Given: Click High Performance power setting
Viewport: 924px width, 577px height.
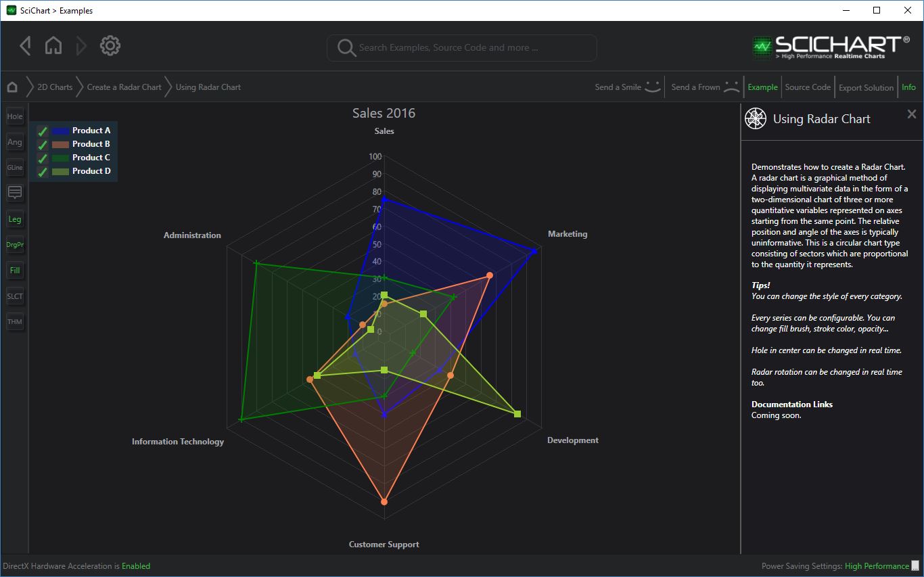Looking at the screenshot, I should [x=877, y=566].
